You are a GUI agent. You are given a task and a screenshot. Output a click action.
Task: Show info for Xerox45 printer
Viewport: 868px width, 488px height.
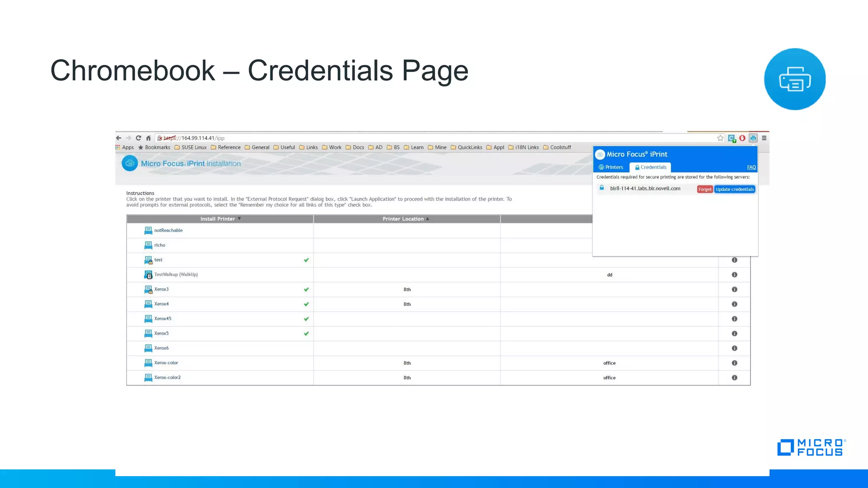734,319
